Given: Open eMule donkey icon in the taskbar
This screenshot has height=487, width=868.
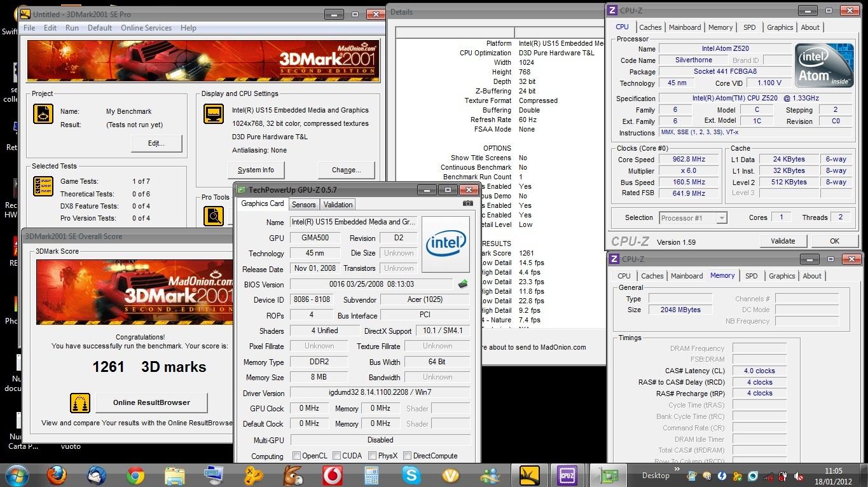Looking at the screenshot, I should (x=293, y=475).
